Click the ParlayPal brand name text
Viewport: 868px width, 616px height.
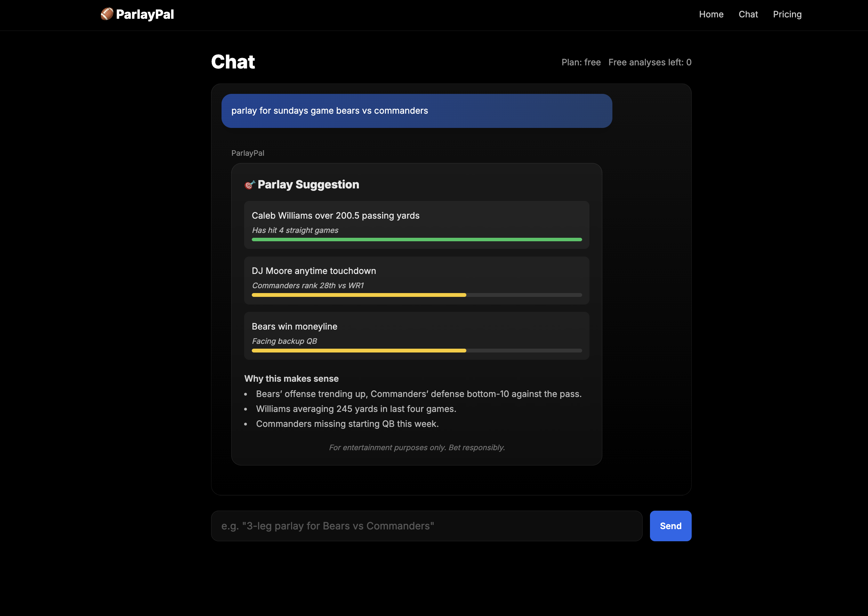145,14
